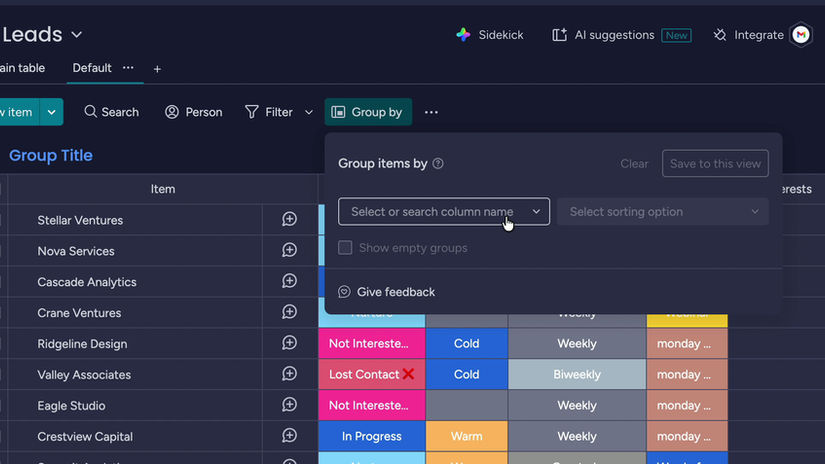Image resolution: width=825 pixels, height=464 pixels.
Task: Open the Ridgeline Design item
Action: 82,344
